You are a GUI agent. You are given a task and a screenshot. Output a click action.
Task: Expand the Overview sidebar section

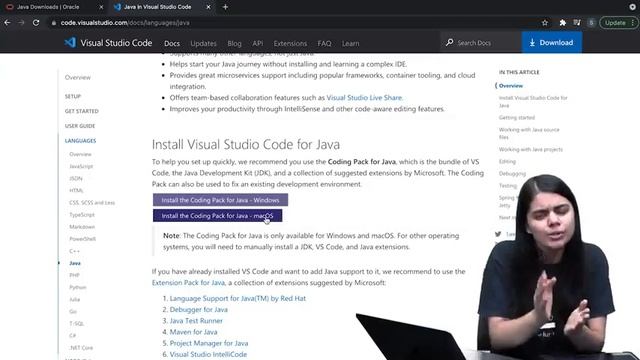[x=78, y=78]
